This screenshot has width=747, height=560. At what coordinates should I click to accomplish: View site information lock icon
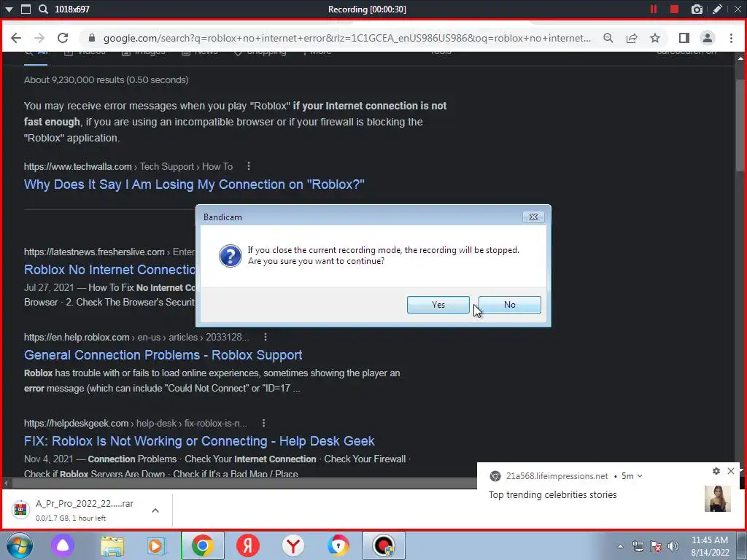tap(92, 38)
